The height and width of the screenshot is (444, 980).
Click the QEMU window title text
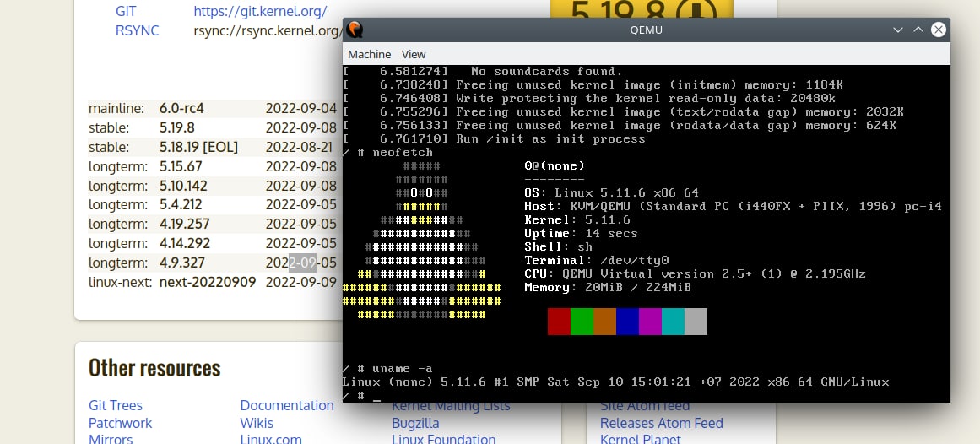(x=647, y=30)
